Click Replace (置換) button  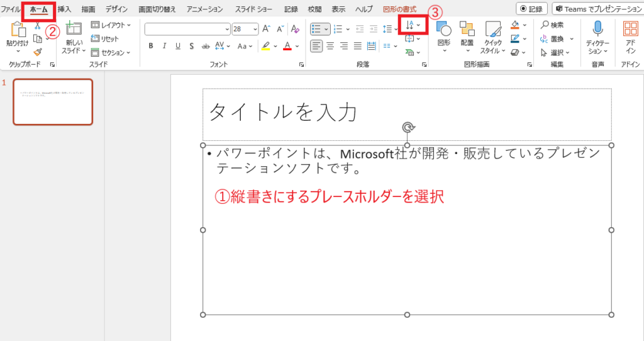[552, 39]
